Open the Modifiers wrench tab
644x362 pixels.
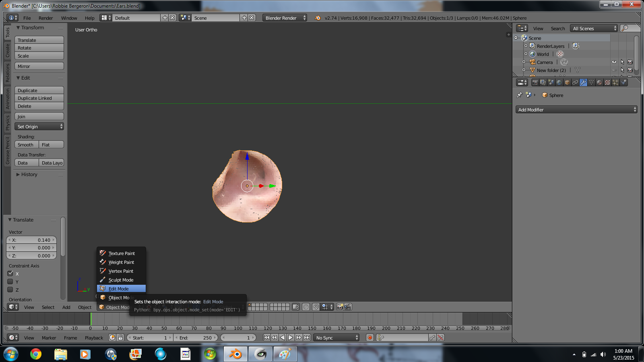pos(583,82)
